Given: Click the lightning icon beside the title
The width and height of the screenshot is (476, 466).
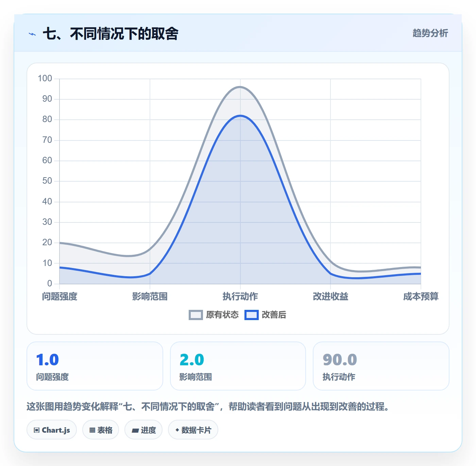Looking at the screenshot, I should pyautogui.click(x=32, y=34).
